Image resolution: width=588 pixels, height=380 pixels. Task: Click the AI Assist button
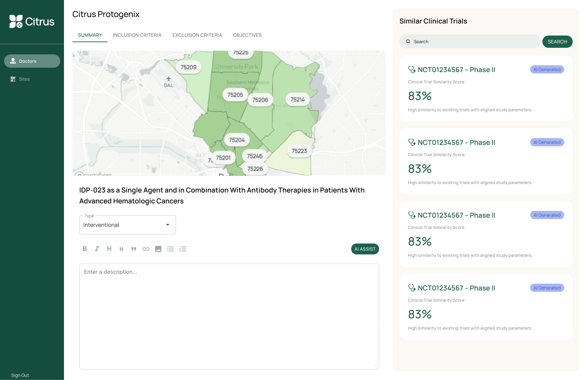click(x=365, y=249)
